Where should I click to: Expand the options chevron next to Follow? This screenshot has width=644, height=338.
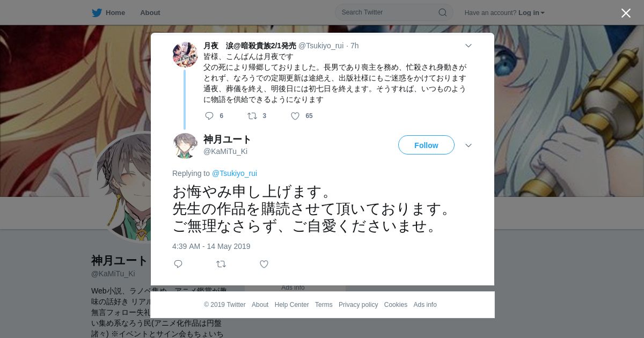pyautogui.click(x=469, y=145)
